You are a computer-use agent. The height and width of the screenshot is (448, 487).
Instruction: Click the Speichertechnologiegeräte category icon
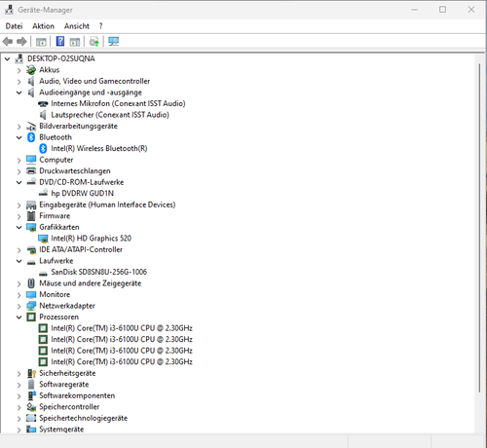click(31, 418)
